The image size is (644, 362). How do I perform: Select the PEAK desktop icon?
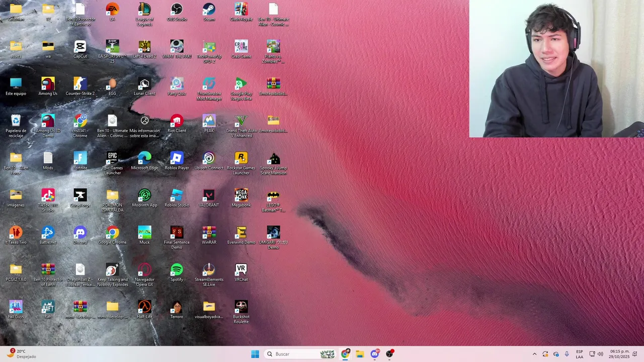pyautogui.click(x=209, y=124)
